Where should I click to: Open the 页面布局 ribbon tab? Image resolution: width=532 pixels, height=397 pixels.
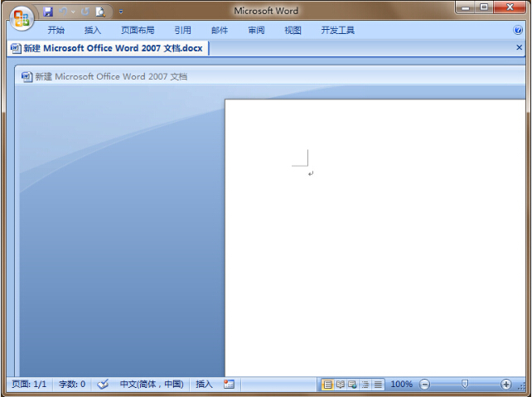tap(138, 31)
